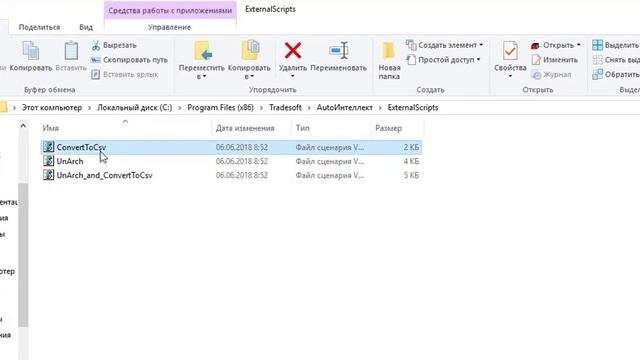Screen dimensions: 640x360
Task: Click the ExternalScripts breadcrumb
Action: [x=413, y=108]
